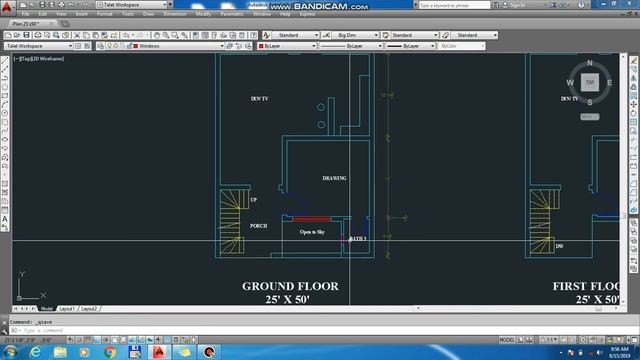The height and width of the screenshot is (360, 640).
Task: Click the Multileader Style icon
Action: [445, 36]
